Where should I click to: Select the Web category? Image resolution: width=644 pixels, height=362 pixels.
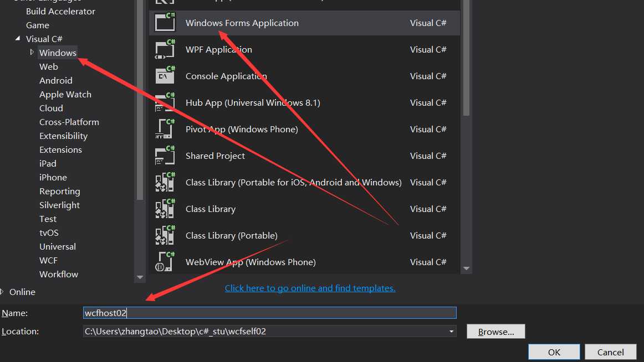pyautogui.click(x=48, y=67)
